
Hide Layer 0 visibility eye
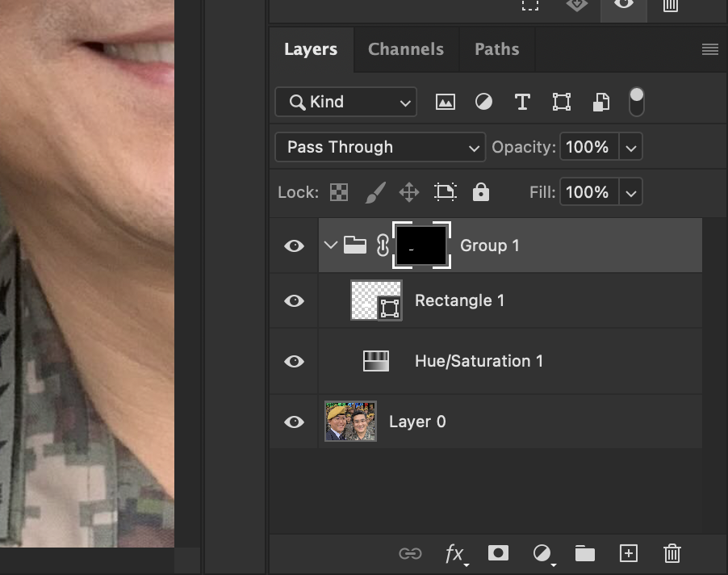[x=294, y=422]
